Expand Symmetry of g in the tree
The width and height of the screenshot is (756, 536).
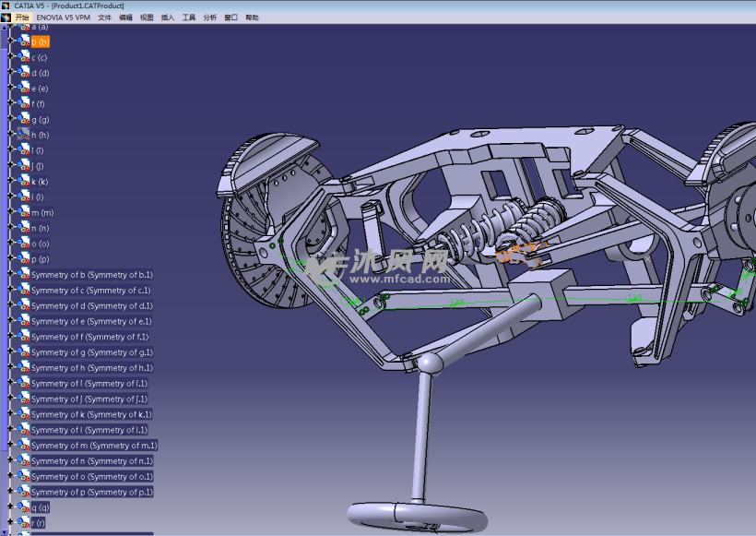(11, 351)
